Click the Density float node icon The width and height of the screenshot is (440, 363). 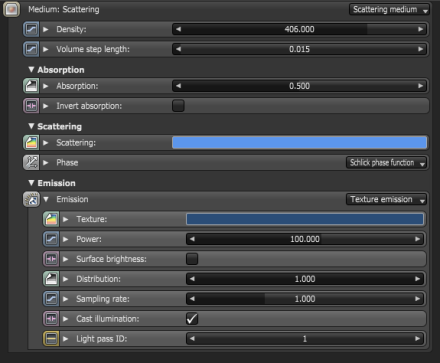[x=31, y=29]
